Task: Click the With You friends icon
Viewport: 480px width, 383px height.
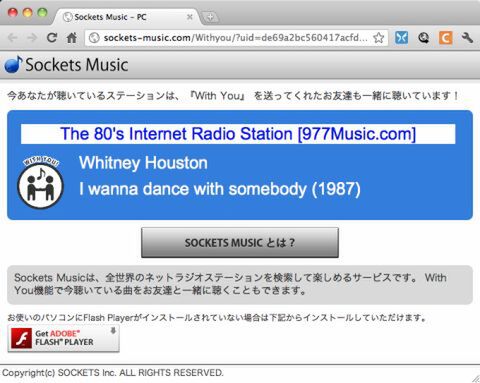Action: 40,182
